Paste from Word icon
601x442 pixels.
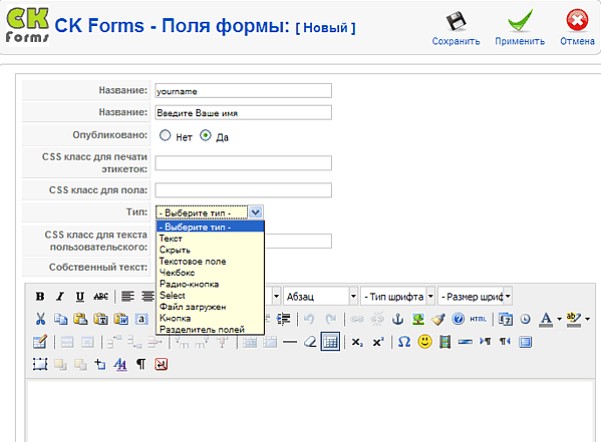(121, 319)
